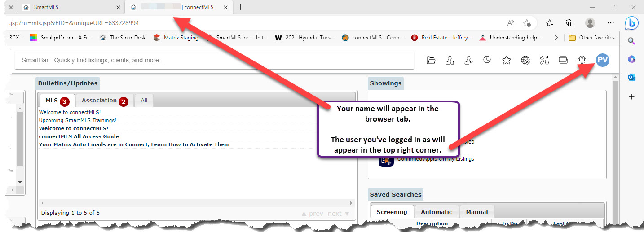Open the SmartMLS Inc. bookmark

pos(237,38)
